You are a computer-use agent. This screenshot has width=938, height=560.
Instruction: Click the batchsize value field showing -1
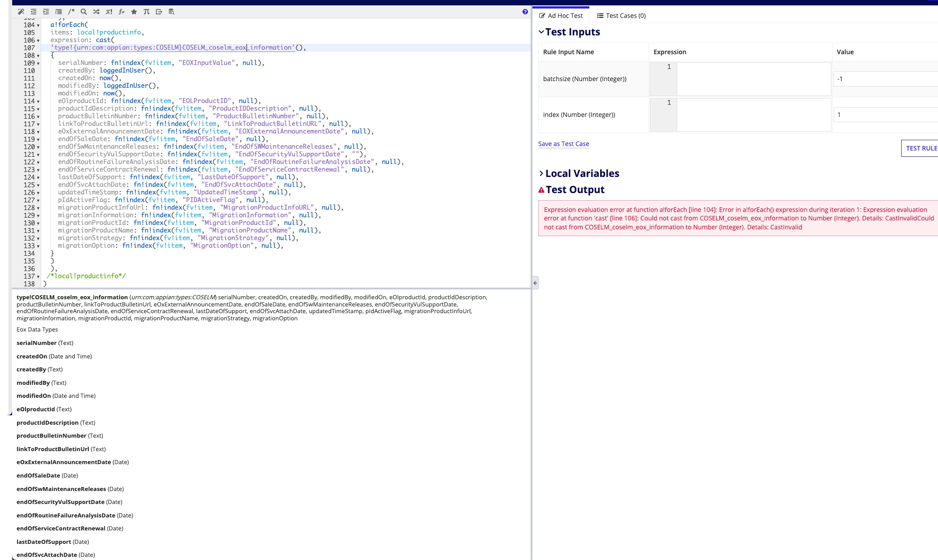click(x=886, y=79)
